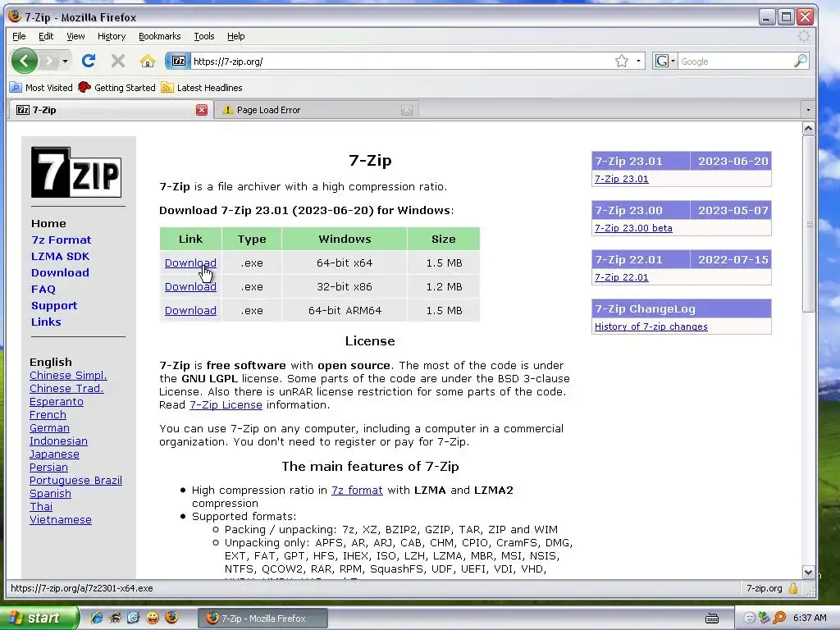Open the Windows start button

(38, 618)
